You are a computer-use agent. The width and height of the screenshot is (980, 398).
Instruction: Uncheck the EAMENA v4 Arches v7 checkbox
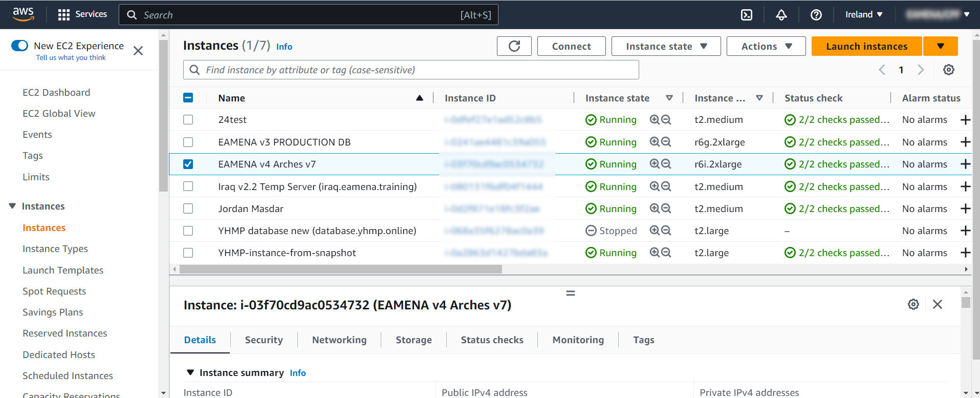(x=188, y=164)
